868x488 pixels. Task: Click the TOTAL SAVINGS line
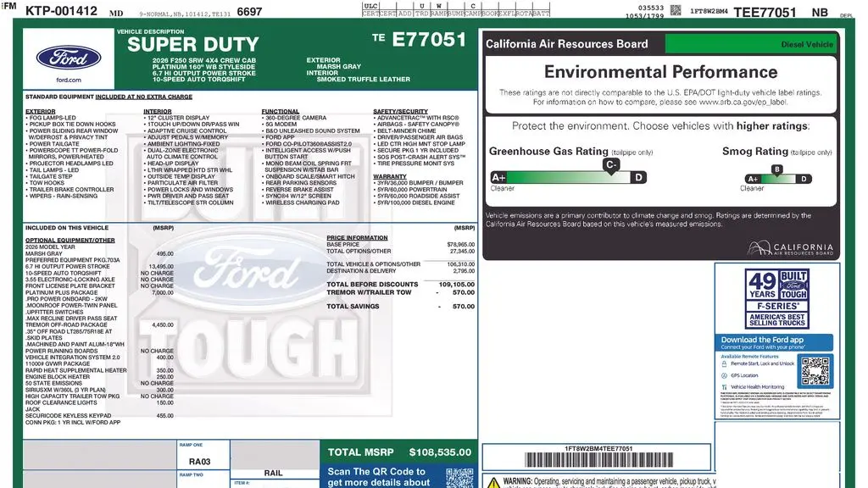(x=400, y=307)
